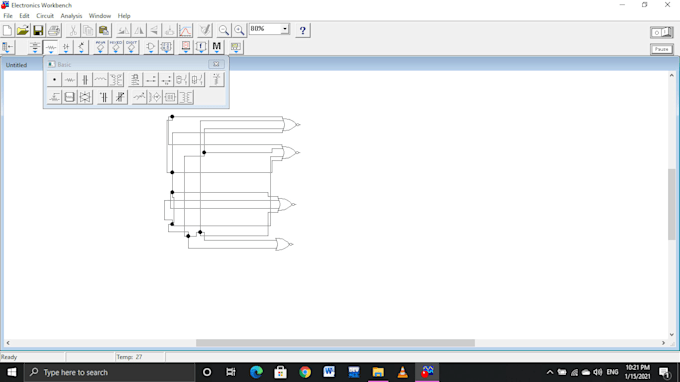The height and width of the screenshot is (382, 680).
Task: Select the potentiometer component
Action: click(x=54, y=97)
